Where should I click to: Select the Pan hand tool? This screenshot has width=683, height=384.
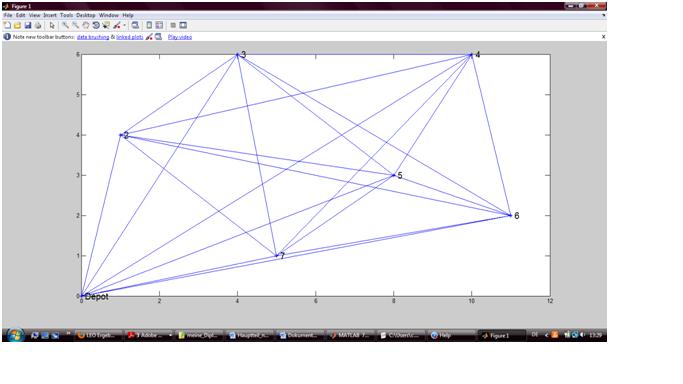click(x=86, y=26)
